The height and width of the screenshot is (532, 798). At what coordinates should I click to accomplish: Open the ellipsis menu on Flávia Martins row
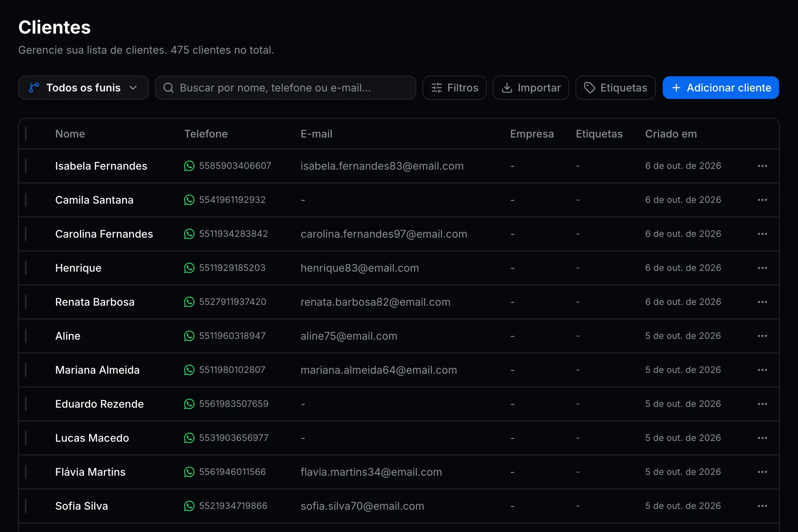click(x=762, y=472)
